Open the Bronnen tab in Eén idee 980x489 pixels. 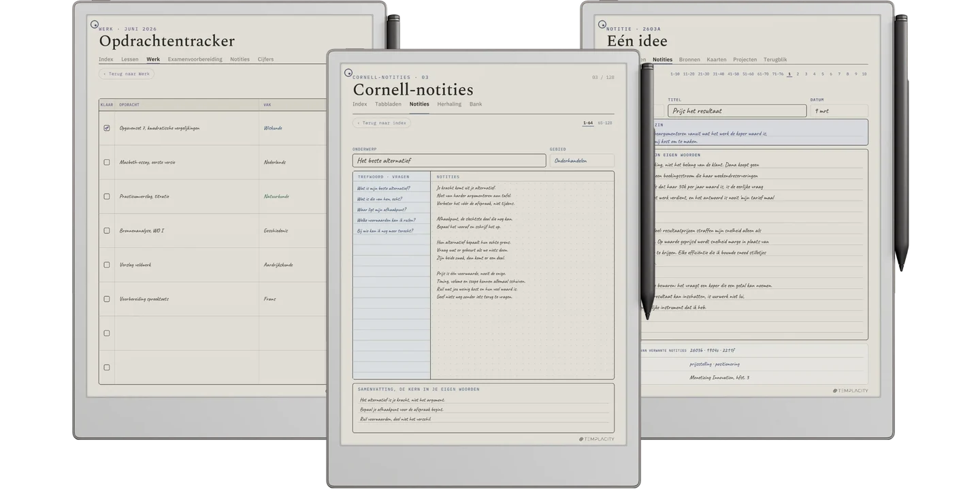click(x=689, y=60)
